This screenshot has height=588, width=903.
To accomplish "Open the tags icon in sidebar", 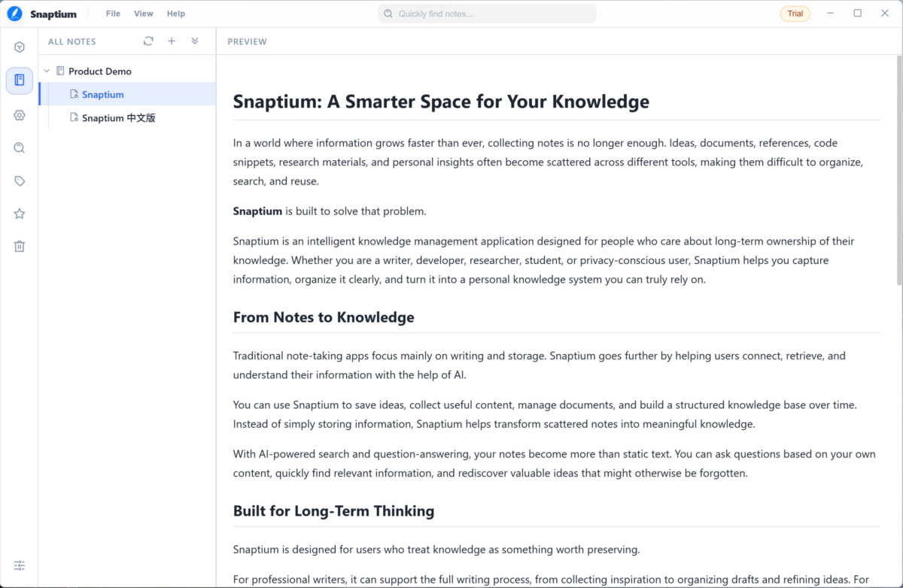I will pos(20,181).
